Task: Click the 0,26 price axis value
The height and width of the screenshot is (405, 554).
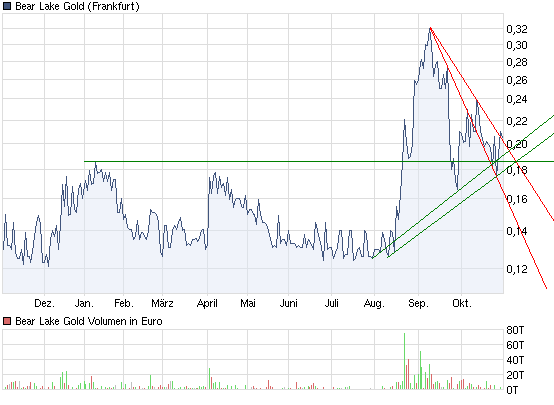Action: click(517, 80)
